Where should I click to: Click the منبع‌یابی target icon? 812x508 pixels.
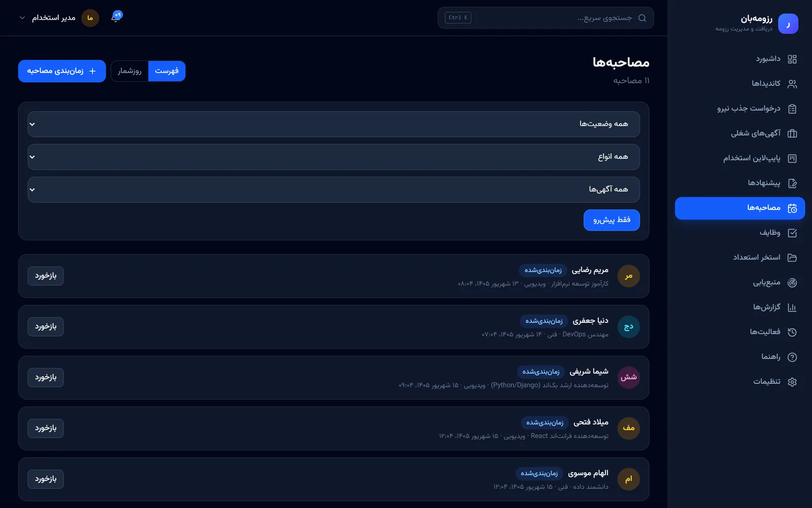792,283
